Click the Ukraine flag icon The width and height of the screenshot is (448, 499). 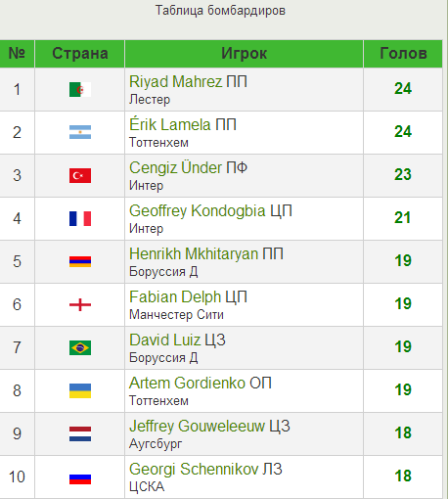pyautogui.click(x=80, y=390)
